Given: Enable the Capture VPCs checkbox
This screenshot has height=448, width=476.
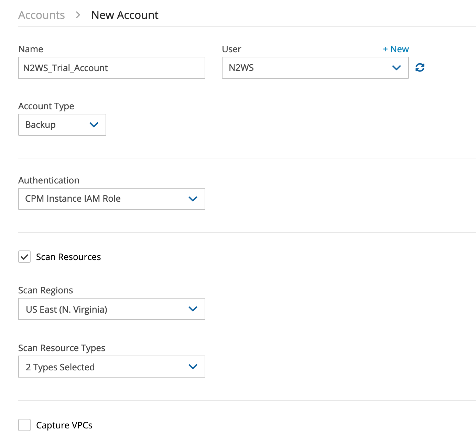Looking at the screenshot, I should pyautogui.click(x=24, y=425).
